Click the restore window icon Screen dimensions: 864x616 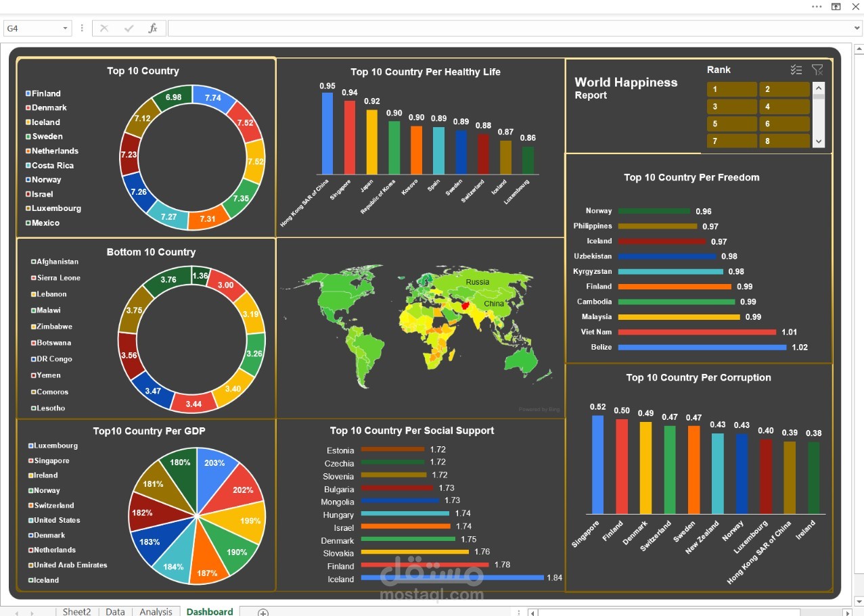pos(836,6)
